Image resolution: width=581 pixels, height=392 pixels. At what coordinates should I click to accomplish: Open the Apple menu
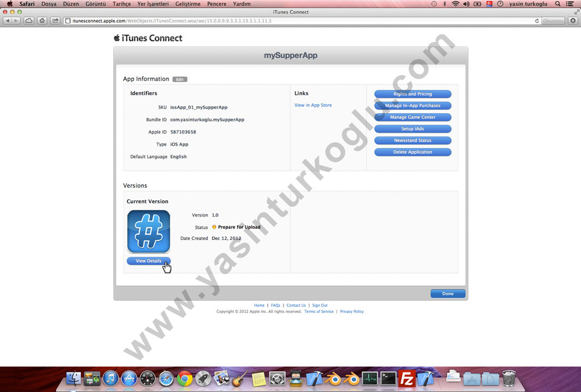coord(10,3)
